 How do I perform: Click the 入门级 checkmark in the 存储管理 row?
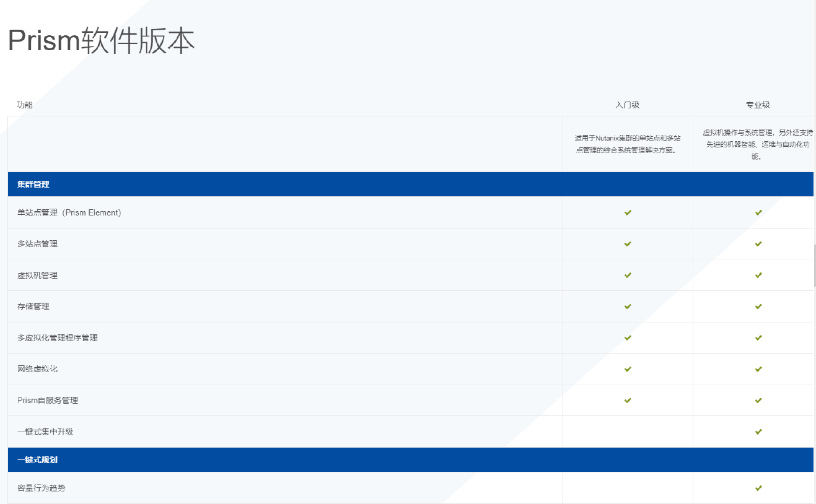(628, 306)
